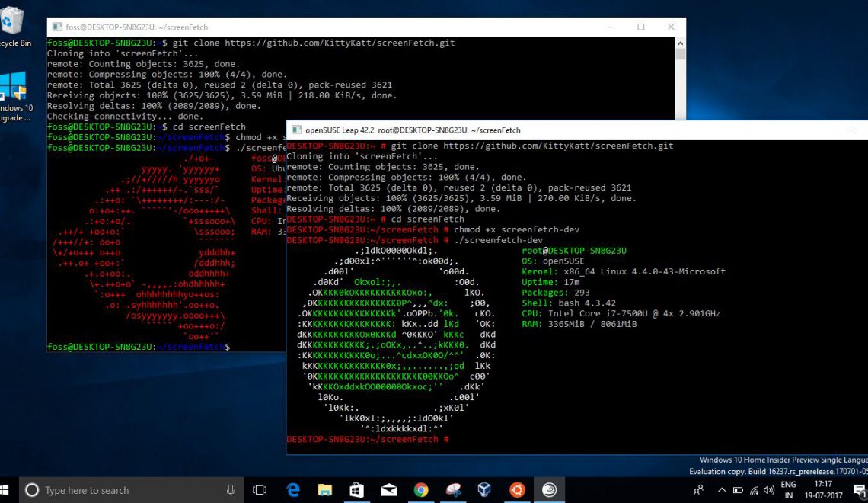Maximize the foss@DESKTOP-SN8G23U terminal window
This screenshot has width=868, height=503.
pos(640,27)
